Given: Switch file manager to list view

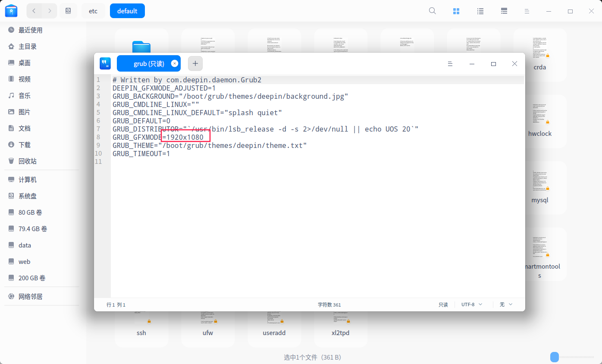Looking at the screenshot, I should tap(480, 11).
